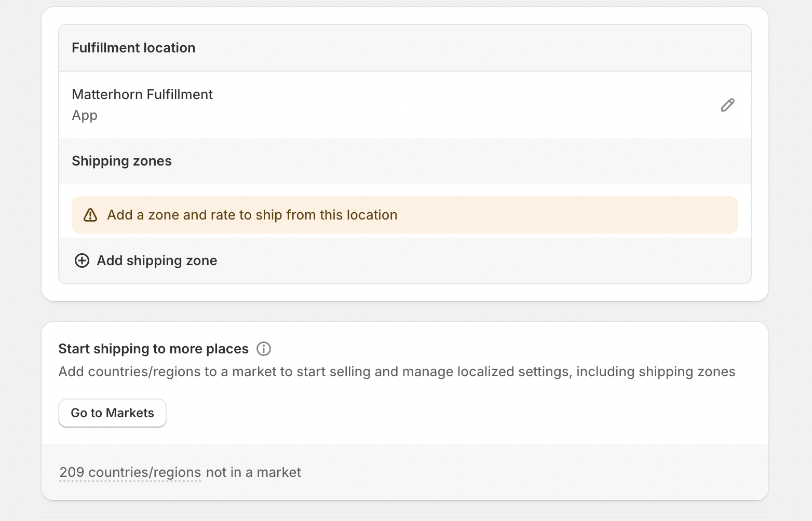
Task: Click the 'Add a zone and rate' warning text
Action: pos(252,215)
